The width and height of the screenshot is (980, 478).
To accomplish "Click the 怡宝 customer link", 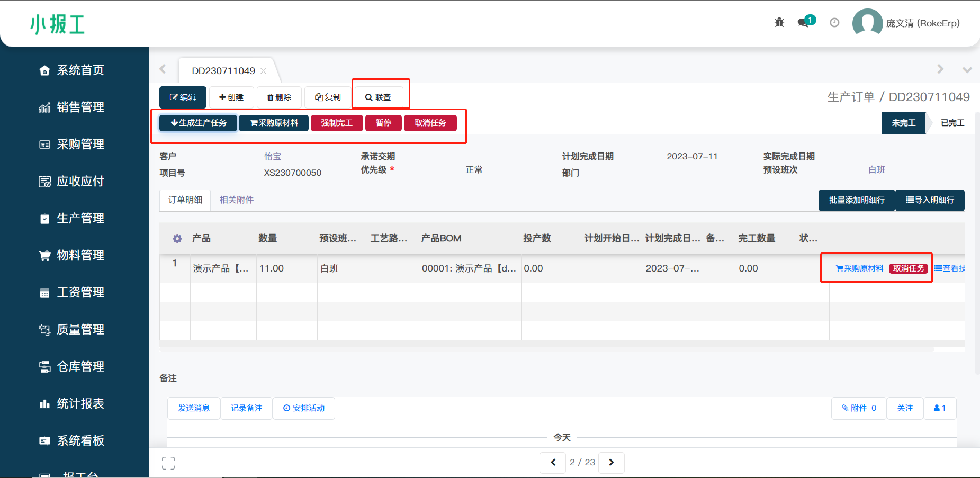I will pos(273,157).
